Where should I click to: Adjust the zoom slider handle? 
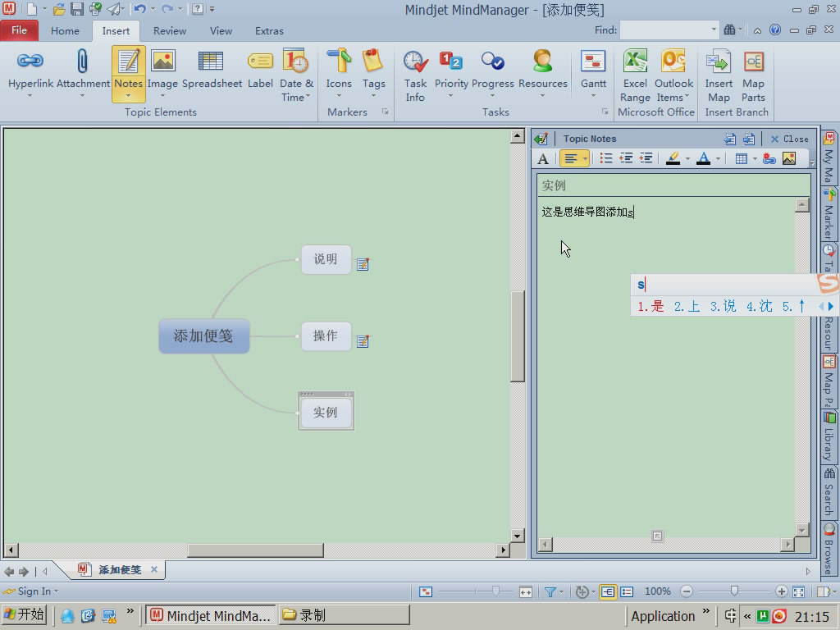coord(734,591)
